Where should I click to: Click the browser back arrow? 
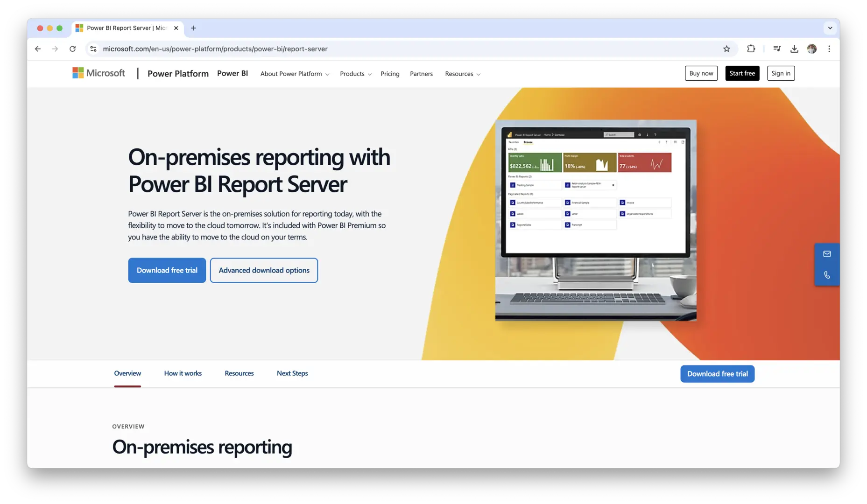[38, 49]
